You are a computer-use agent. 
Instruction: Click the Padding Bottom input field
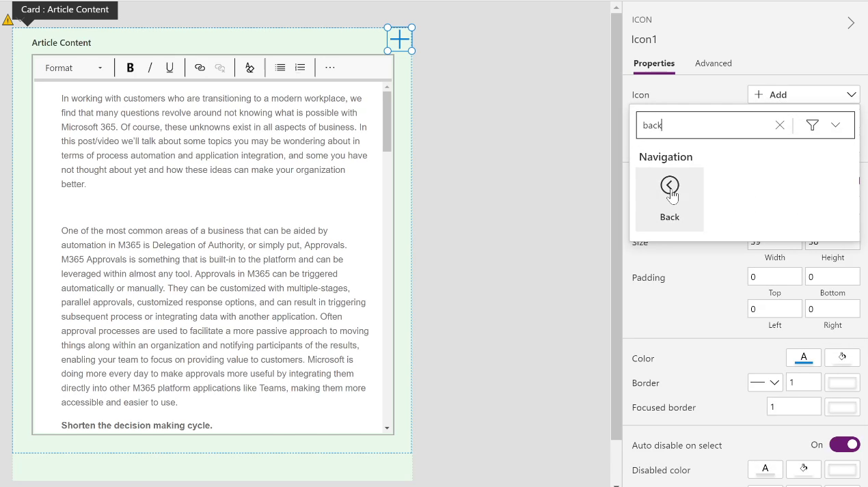click(x=832, y=277)
